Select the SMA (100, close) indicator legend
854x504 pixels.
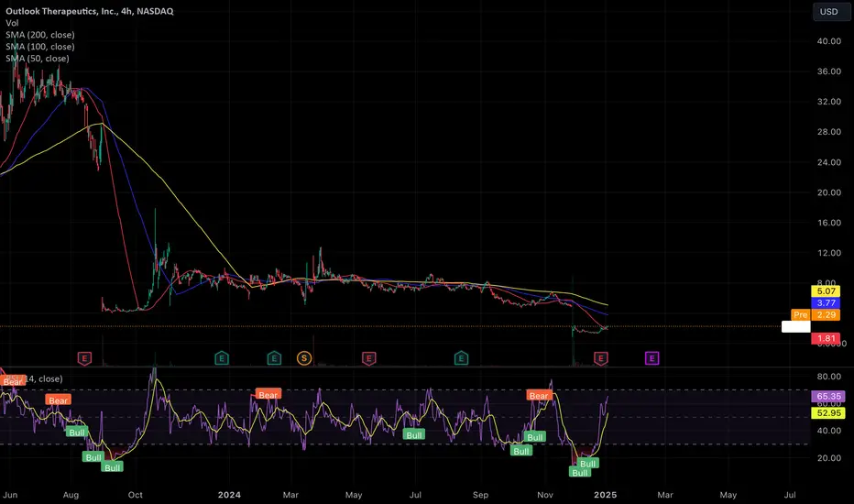click(x=40, y=47)
